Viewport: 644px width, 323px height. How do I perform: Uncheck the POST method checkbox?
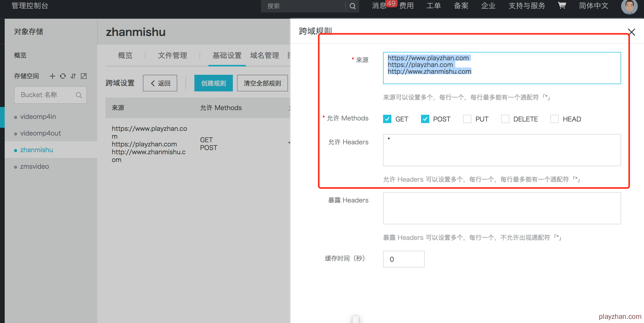425,119
